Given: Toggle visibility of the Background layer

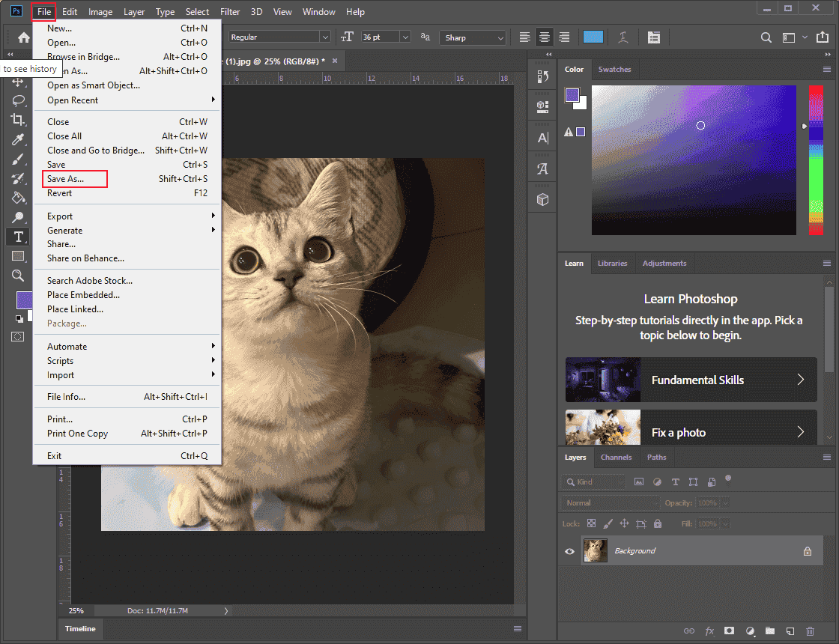Looking at the screenshot, I should [x=569, y=550].
